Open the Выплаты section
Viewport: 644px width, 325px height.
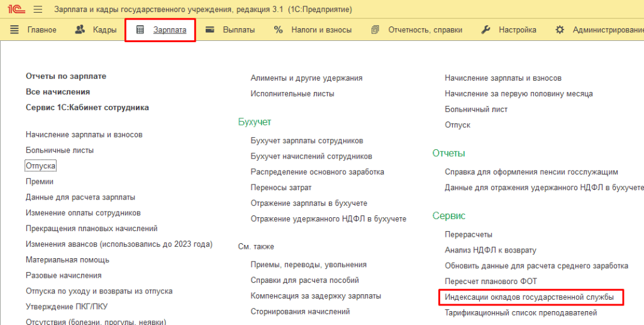(238, 30)
